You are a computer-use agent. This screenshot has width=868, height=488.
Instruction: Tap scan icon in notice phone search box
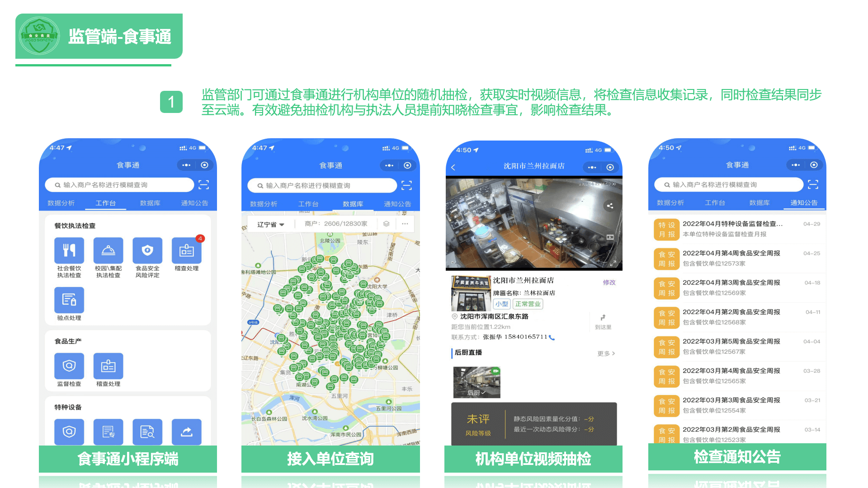813,184
